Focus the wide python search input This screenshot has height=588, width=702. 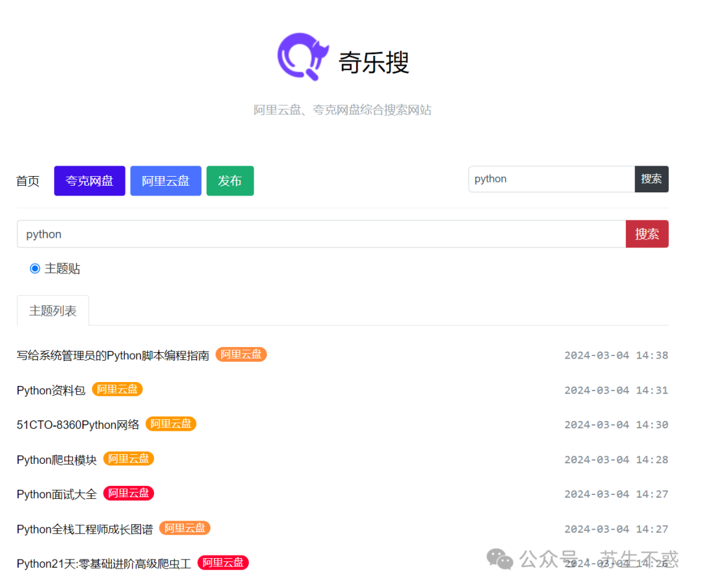click(x=322, y=234)
